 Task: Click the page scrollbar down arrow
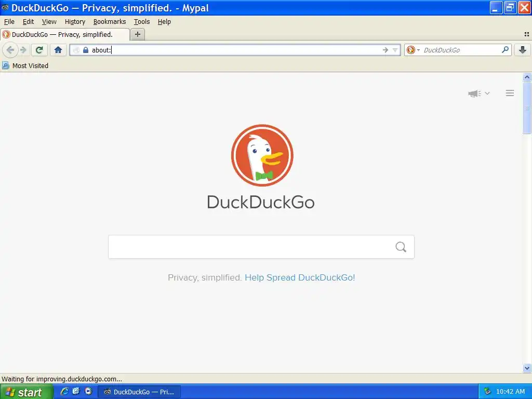(527, 368)
